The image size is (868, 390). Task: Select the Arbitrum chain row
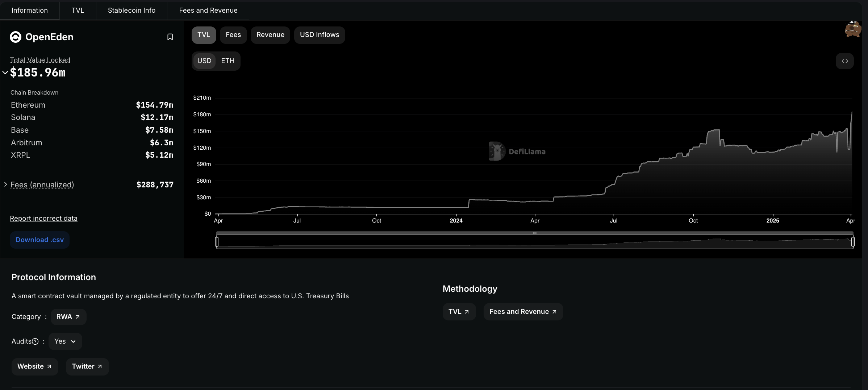pyautogui.click(x=92, y=143)
